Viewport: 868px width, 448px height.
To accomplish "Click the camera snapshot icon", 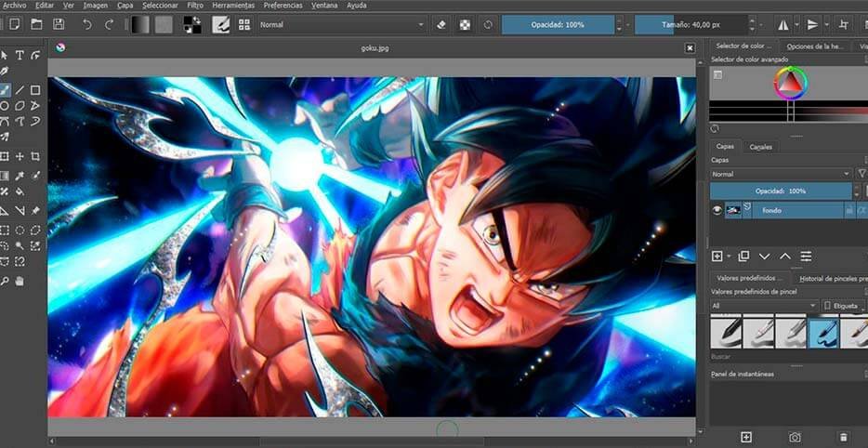I will point(795,436).
